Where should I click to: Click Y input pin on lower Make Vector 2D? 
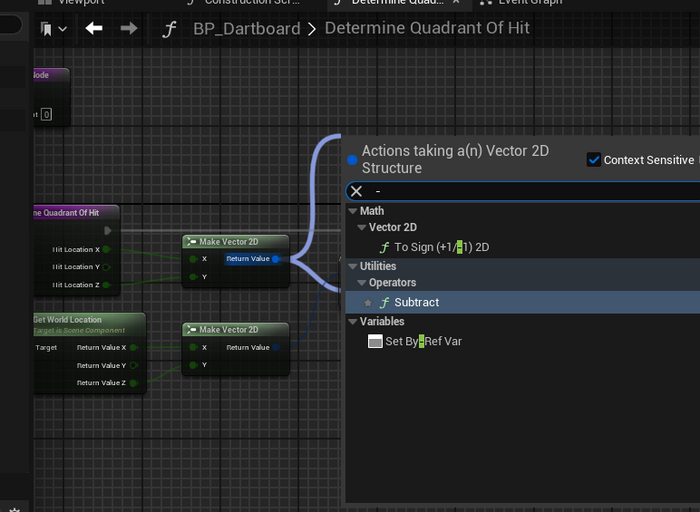pos(193,365)
